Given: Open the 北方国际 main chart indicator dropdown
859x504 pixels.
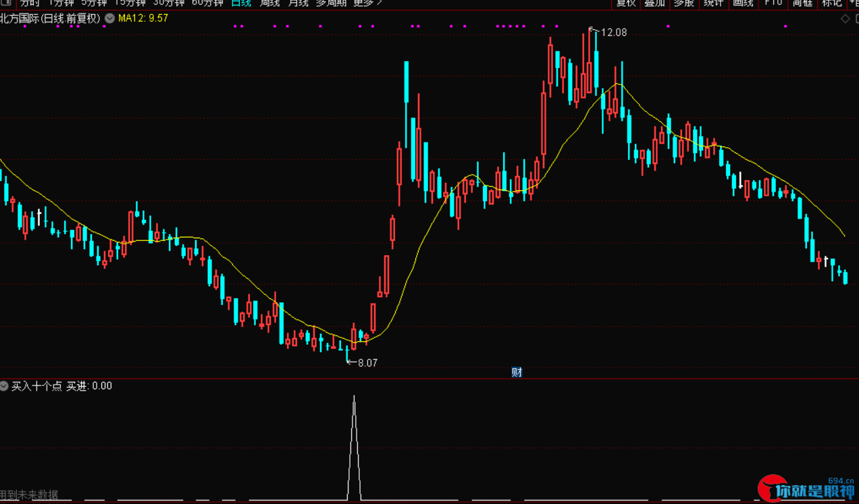Looking at the screenshot, I should 109,19.
